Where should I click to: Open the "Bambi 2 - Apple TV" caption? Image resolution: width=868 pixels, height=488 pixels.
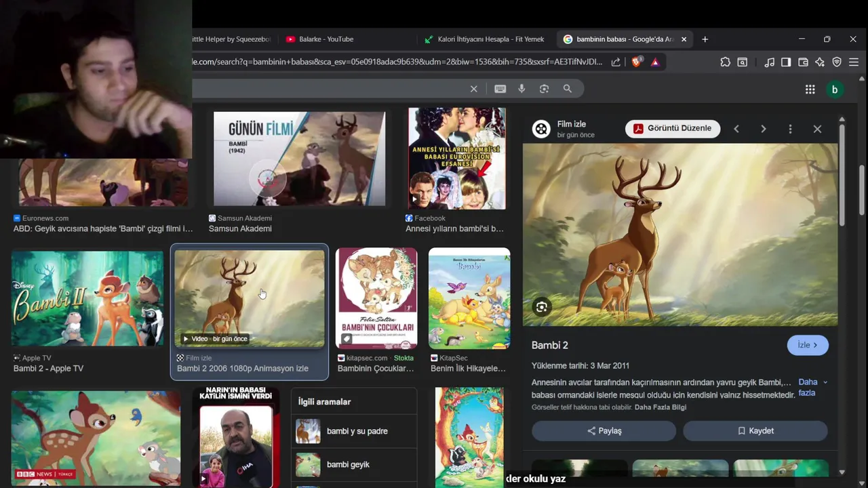pyautogui.click(x=48, y=369)
